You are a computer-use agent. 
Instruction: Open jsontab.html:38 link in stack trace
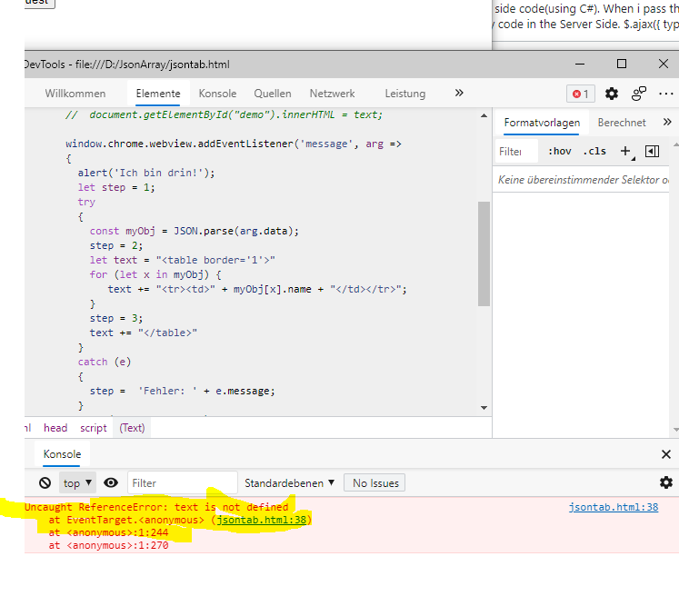(262, 520)
